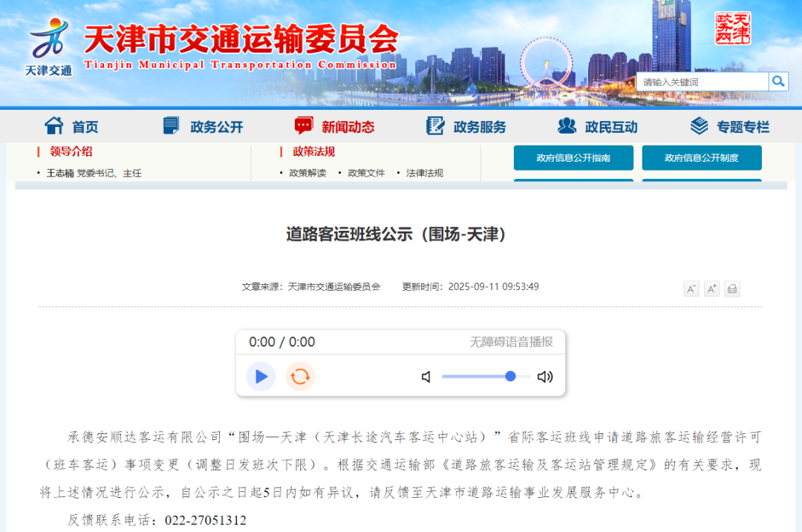Open the 政策法规 section link
Image resolution: width=802 pixels, height=532 pixels.
313,152
